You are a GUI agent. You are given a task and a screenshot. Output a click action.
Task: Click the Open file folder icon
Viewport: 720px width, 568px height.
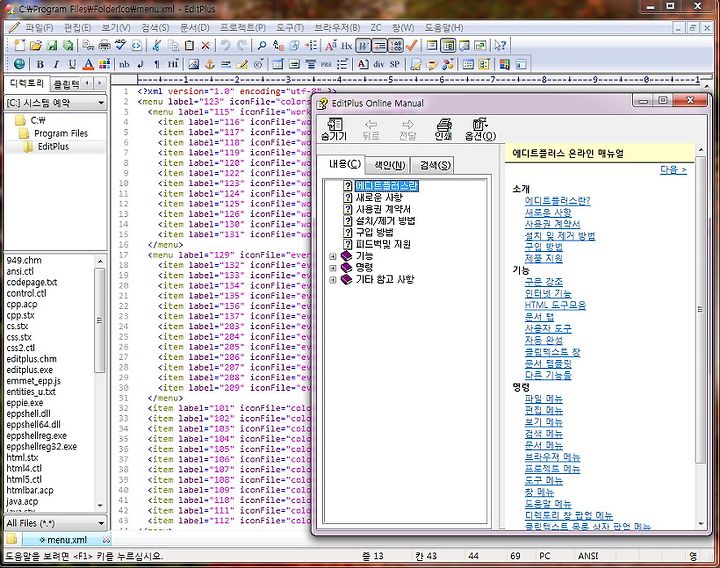click(x=36, y=45)
